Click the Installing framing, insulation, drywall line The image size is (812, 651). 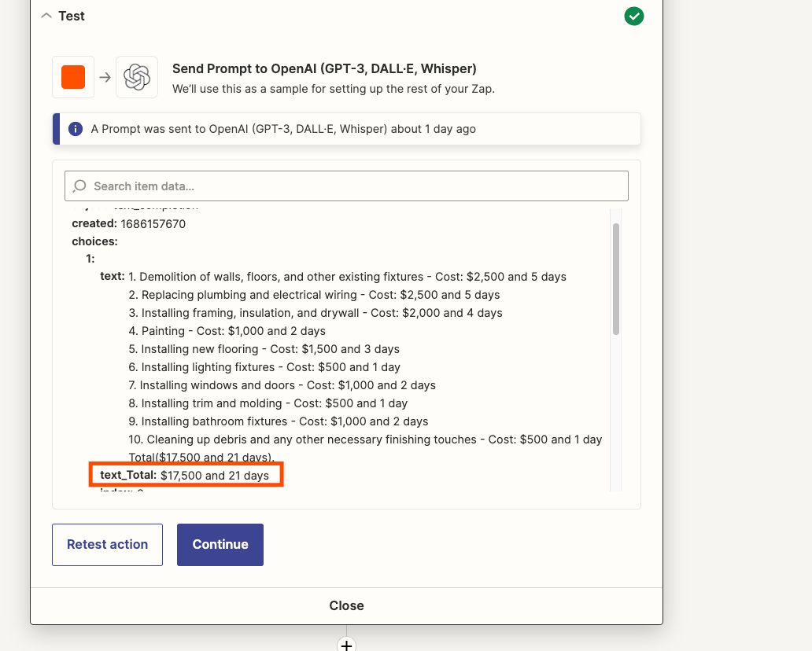(x=316, y=313)
